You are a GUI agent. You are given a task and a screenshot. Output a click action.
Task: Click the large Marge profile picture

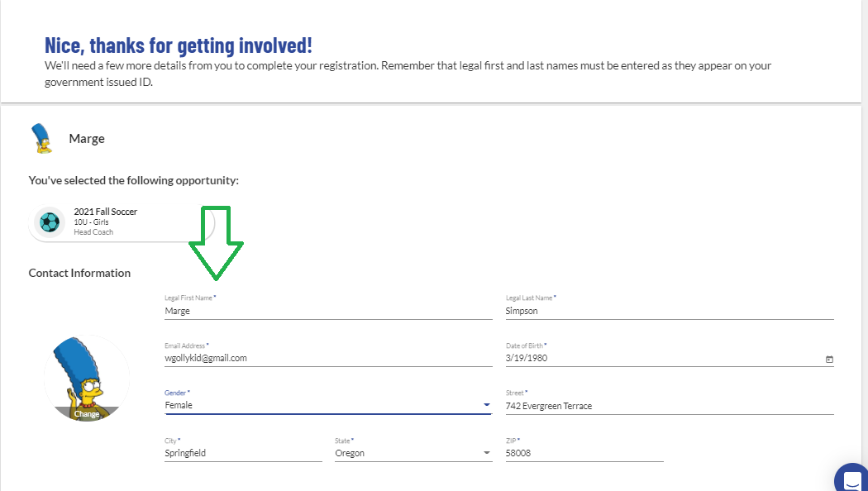[87, 378]
